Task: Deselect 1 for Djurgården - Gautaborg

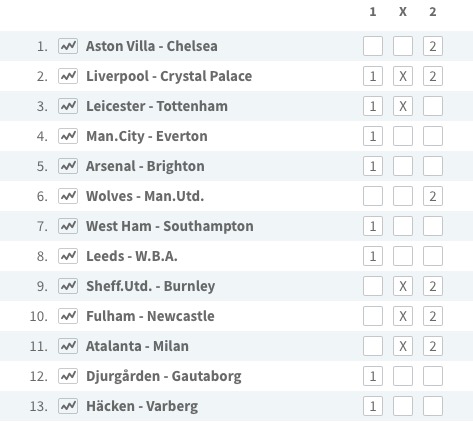Action: (373, 376)
